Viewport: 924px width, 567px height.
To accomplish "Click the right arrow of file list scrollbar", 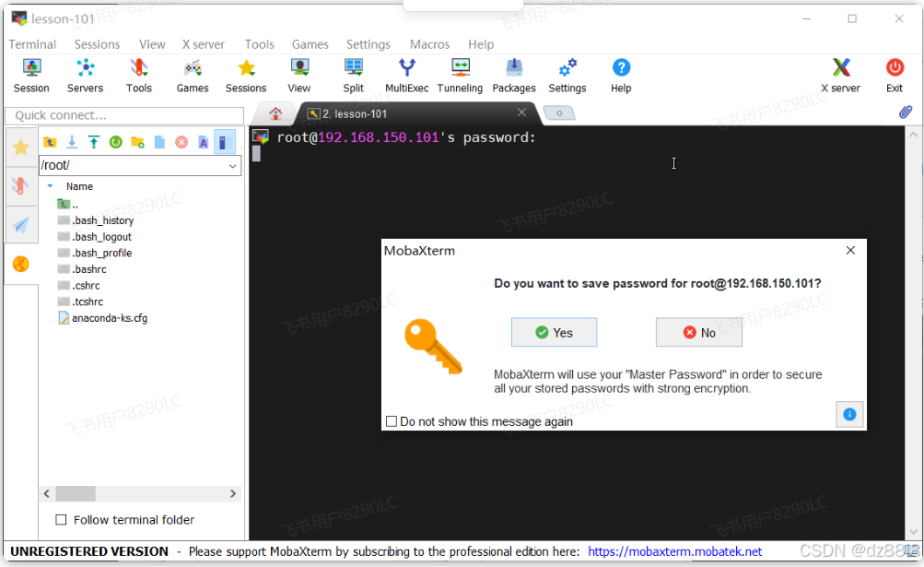I will coord(233,493).
